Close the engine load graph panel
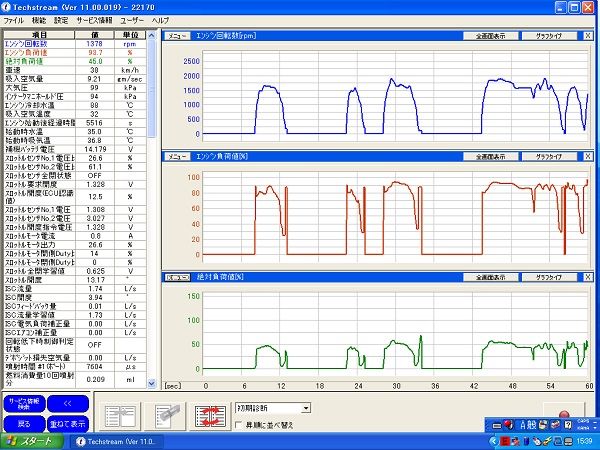600x450 pixels. (x=588, y=157)
